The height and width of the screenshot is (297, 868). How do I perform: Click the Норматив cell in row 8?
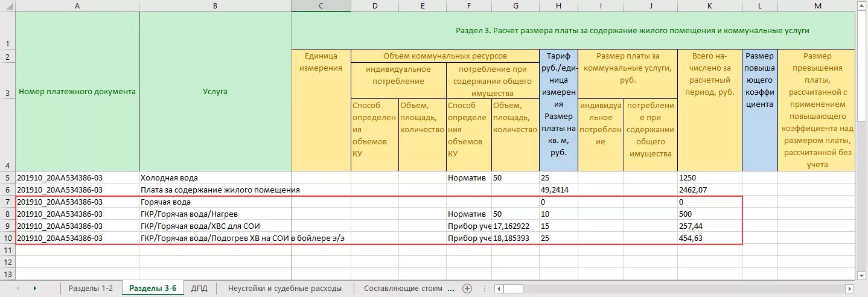(469, 214)
